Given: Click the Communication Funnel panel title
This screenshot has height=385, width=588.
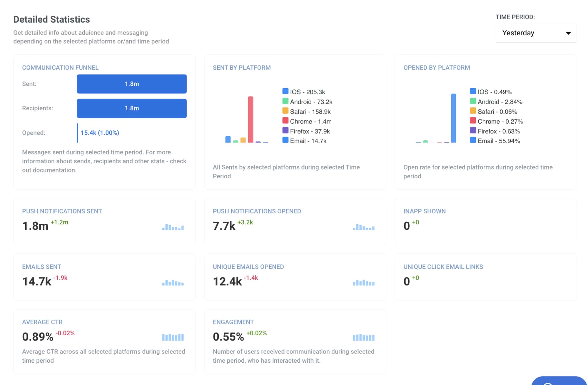Looking at the screenshot, I should pyautogui.click(x=60, y=67).
